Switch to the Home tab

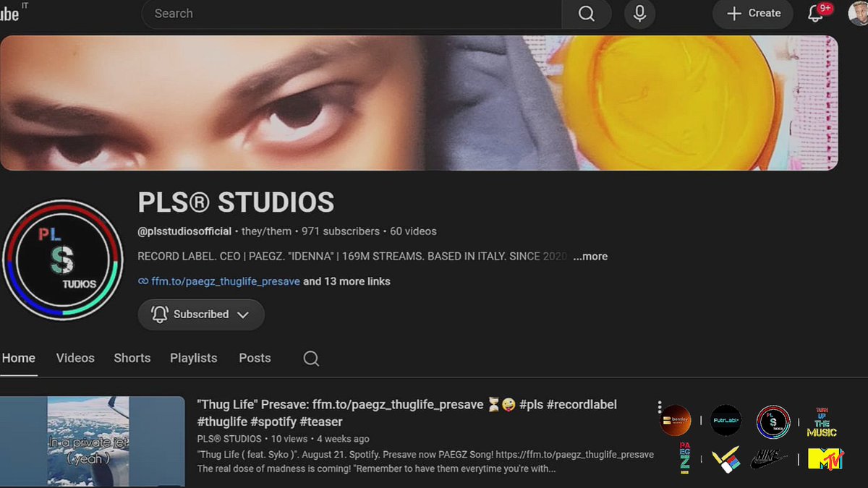coord(18,358)
